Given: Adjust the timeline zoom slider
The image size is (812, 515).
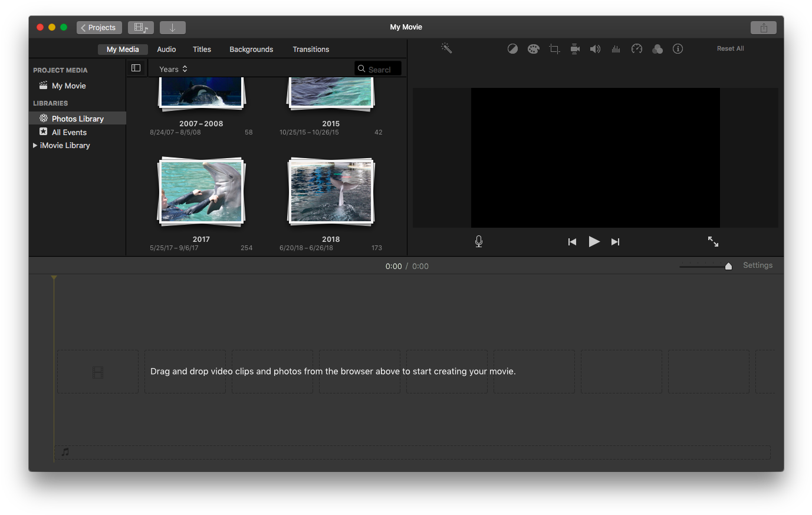Looking at the screenshot, I should tap(728, 266).
